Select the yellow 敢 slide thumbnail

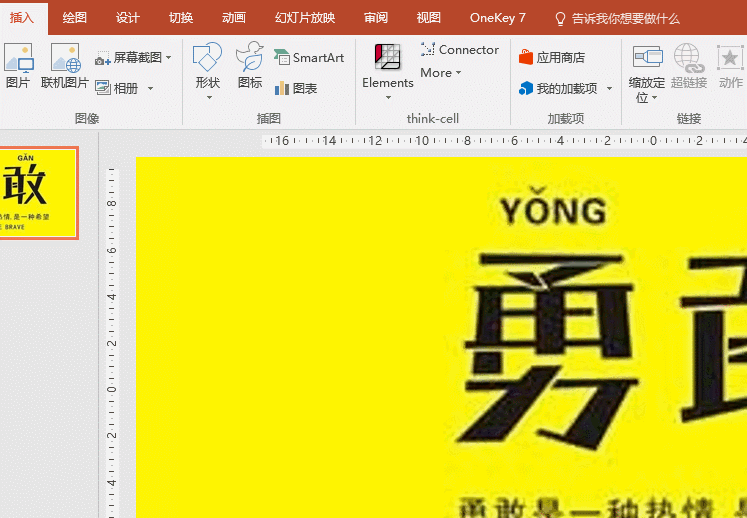tap(38, 193)
